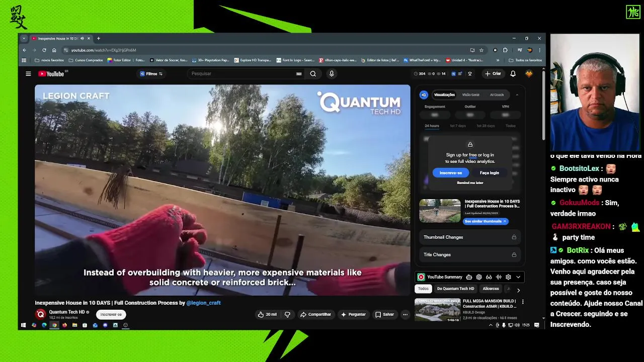644x362 pixels.
Task: Click the Inscrever-se subscribe button
Action: click(111, 314)
